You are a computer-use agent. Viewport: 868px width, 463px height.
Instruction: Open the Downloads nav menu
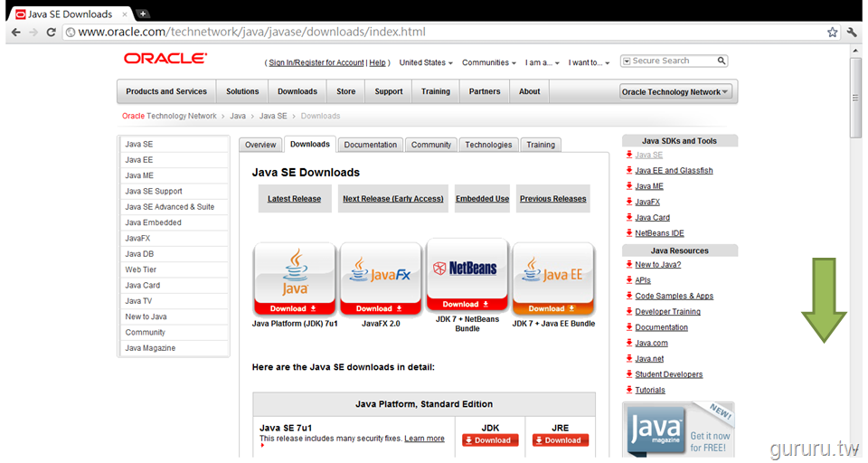pyautogui.click(x=297, y=91)
